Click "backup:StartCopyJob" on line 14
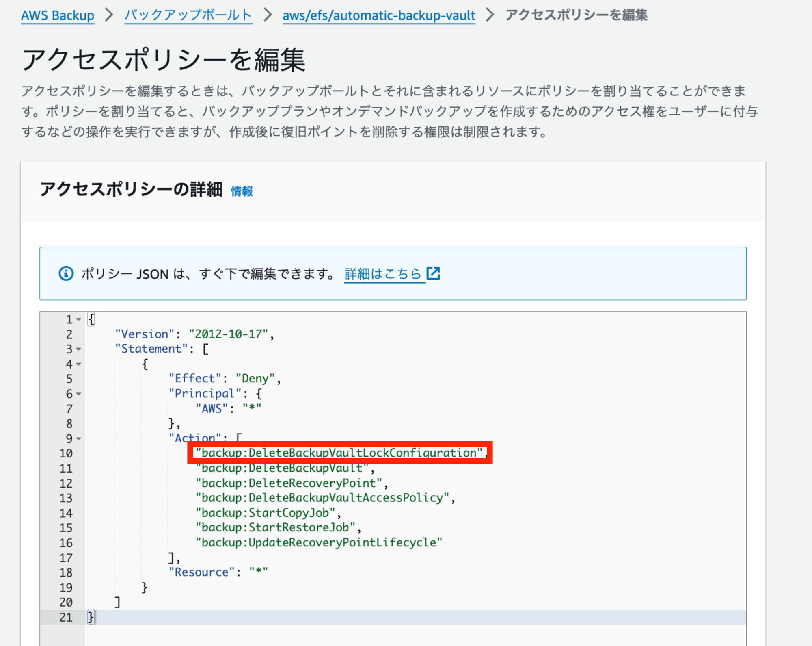 pos(265,513)
